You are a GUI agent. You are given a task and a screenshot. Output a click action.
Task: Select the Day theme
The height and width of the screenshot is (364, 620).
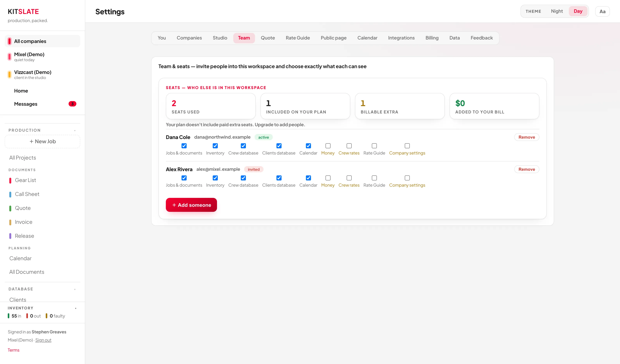[578, 11]
